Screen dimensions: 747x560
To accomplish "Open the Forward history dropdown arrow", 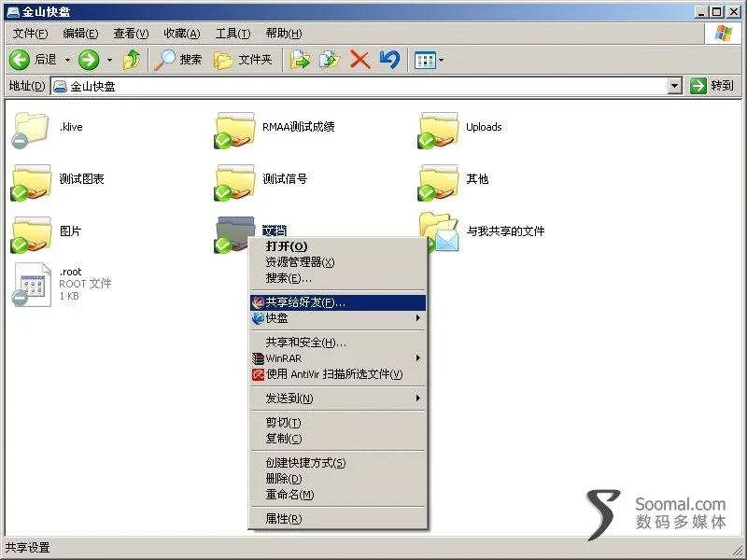I will point(109,60).
